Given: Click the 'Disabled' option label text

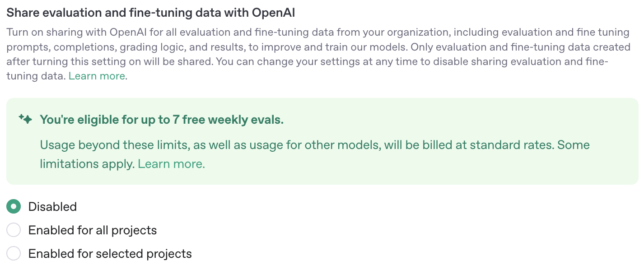Looking at the screenshot, I should [x=52, y=207].
